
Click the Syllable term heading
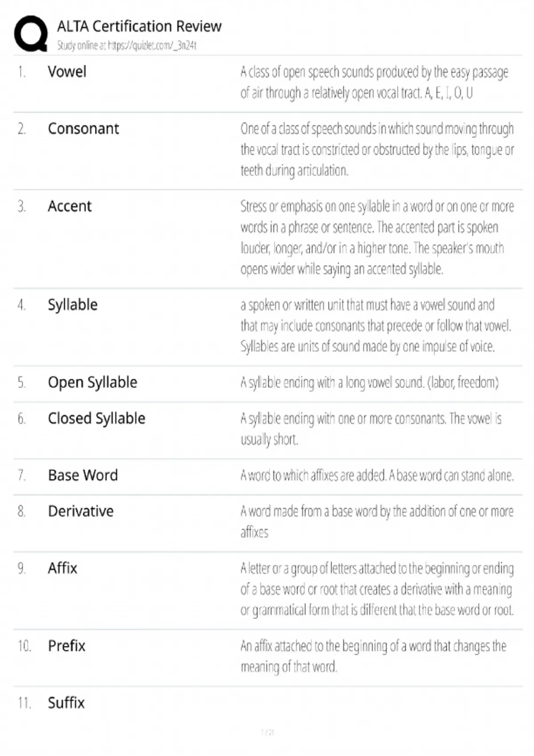73,305
